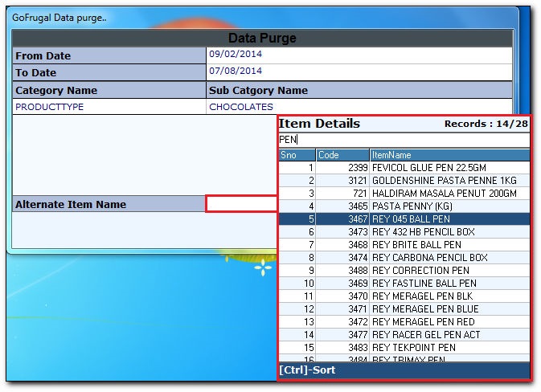Click the Category Name column header
Viewport: 541px width, 392px height.
(x=109, y=90)
